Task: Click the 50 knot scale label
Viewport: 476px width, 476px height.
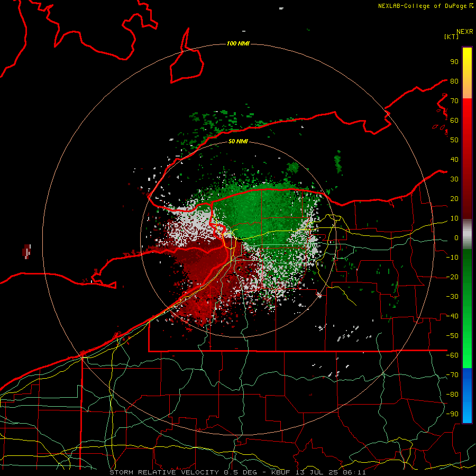Action: (454, 140)
